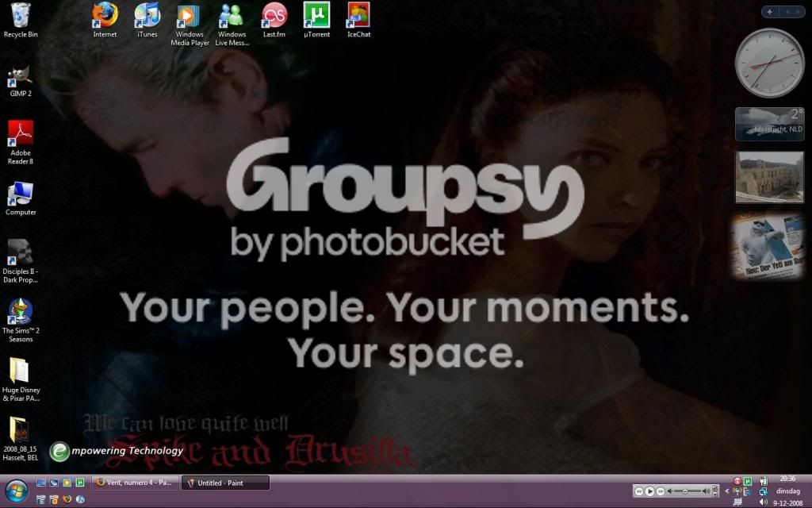
Task: Launch The Sims 2 Seasons shortcut
Action: point(20,321)
